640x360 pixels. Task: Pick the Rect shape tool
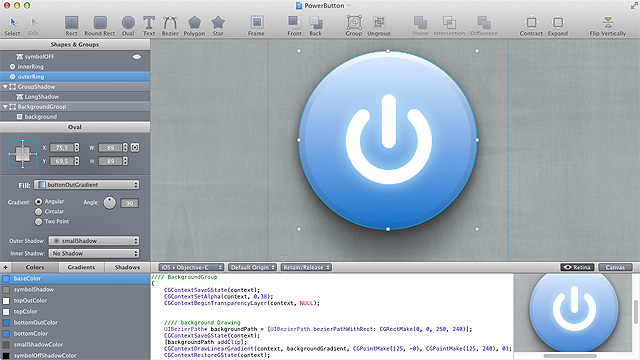71,26
